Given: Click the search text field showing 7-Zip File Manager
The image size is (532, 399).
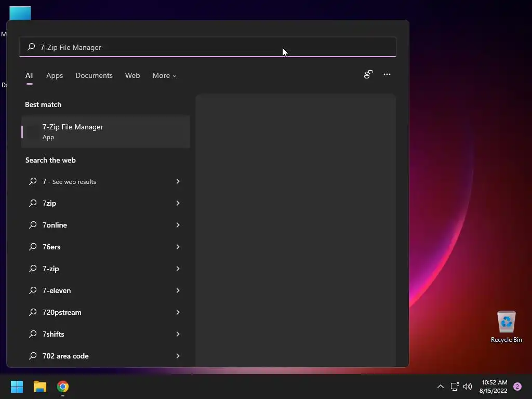Looking at the screenshot, I should (208, 47).
